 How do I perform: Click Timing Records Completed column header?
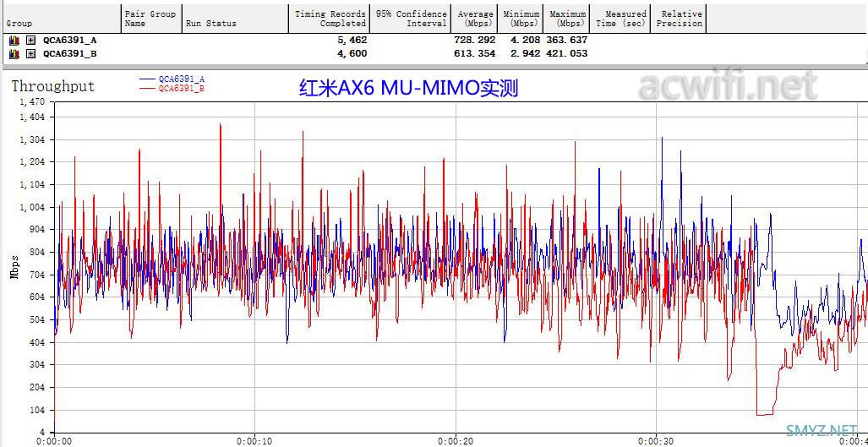330,19
